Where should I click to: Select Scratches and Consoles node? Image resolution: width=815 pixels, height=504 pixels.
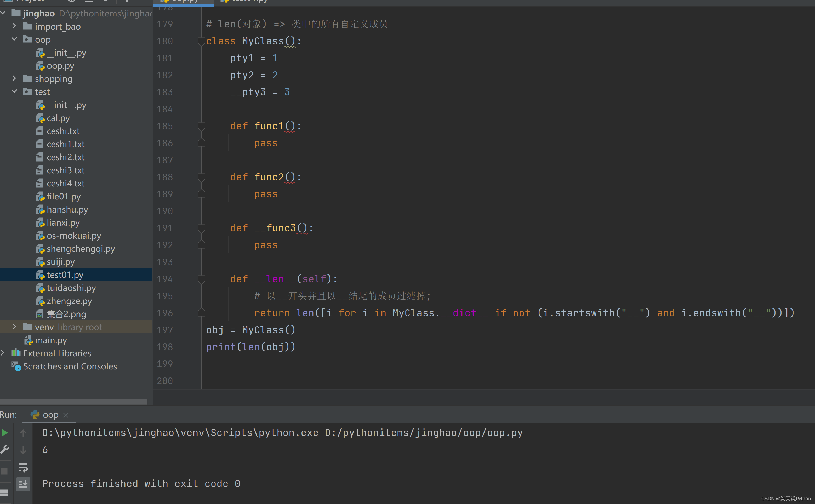[70, 366]
